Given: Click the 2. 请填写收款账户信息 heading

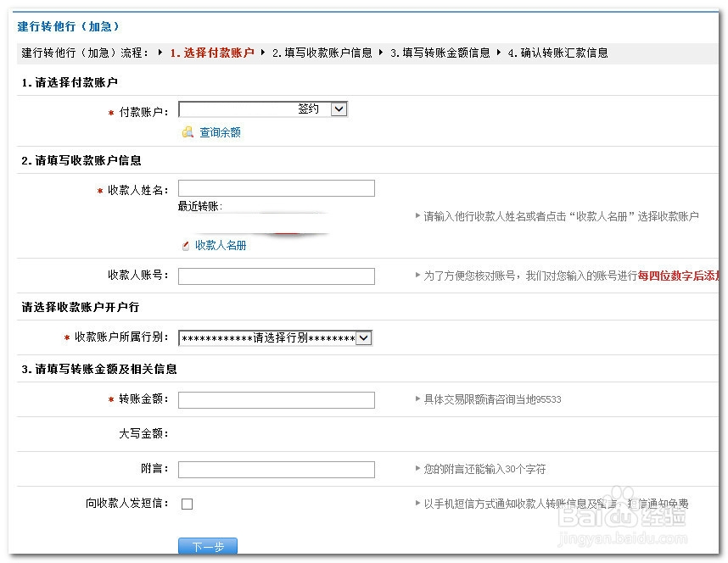Looking at the screenshot, I should click(x=81, y=160).
